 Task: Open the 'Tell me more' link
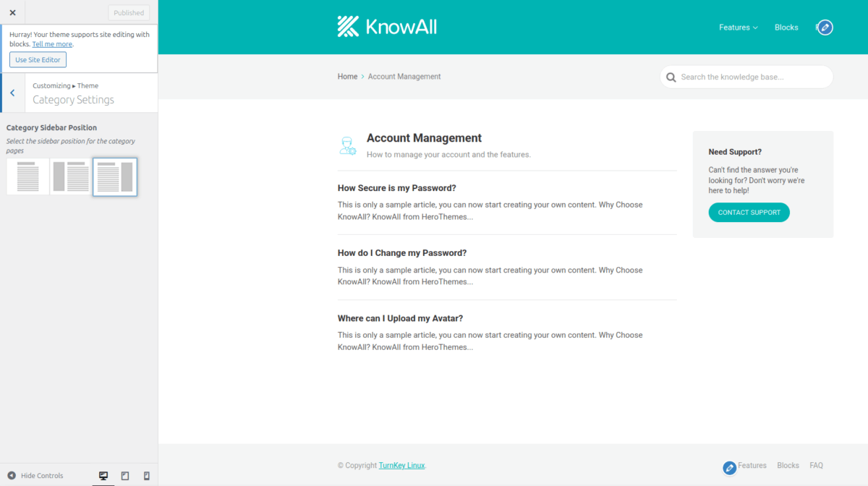[52, 44]
